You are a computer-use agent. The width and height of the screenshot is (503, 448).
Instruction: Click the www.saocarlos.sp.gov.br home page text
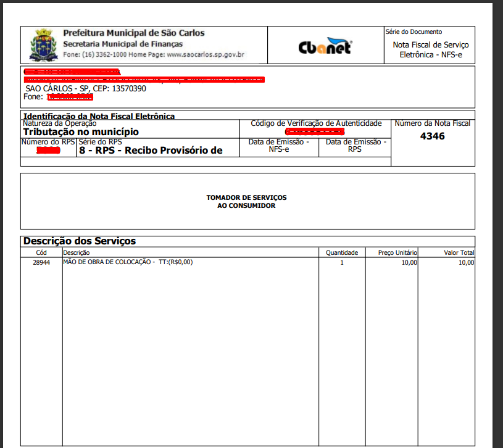(206, 54)
